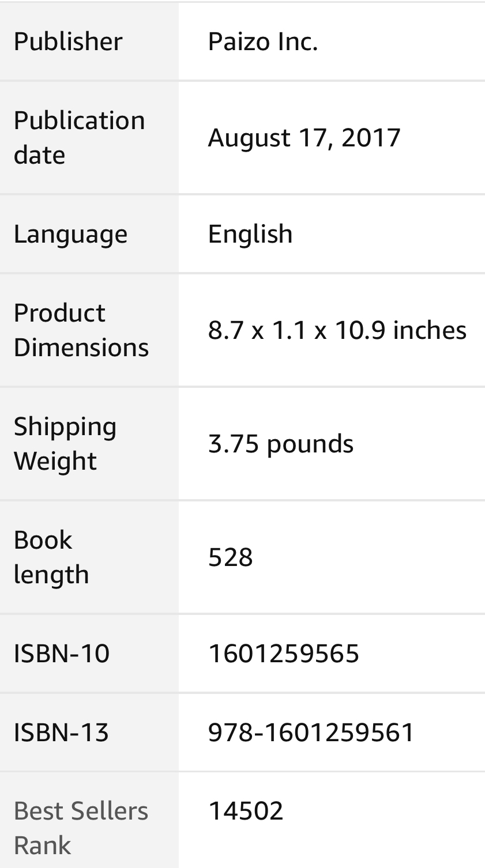Viewport: 485px width, 868px height.
Task: Click the word Dimensions in label column
Action: (81, 348)
